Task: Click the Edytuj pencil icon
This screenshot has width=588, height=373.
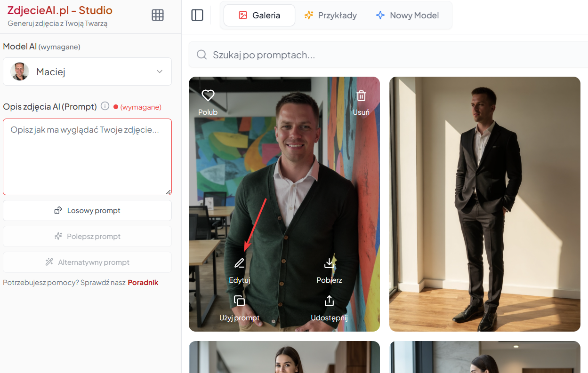Action: 239,263
